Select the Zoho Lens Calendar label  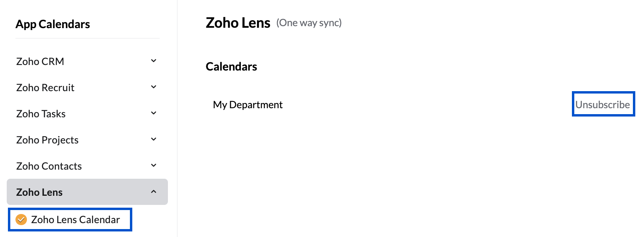pyautogui.click(x=75, y=220)
